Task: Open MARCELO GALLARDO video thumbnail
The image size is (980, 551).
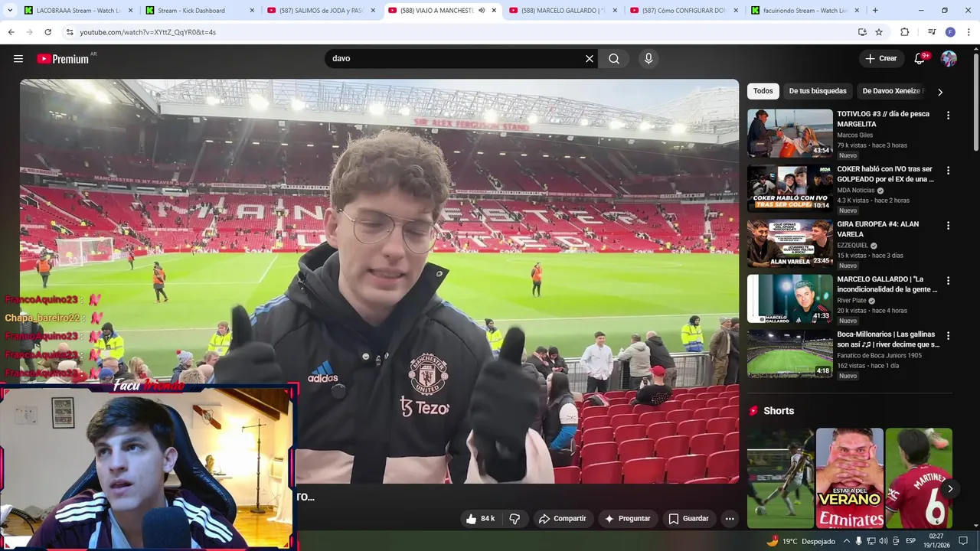Action: pyautogui.click(x=790, y=298)
